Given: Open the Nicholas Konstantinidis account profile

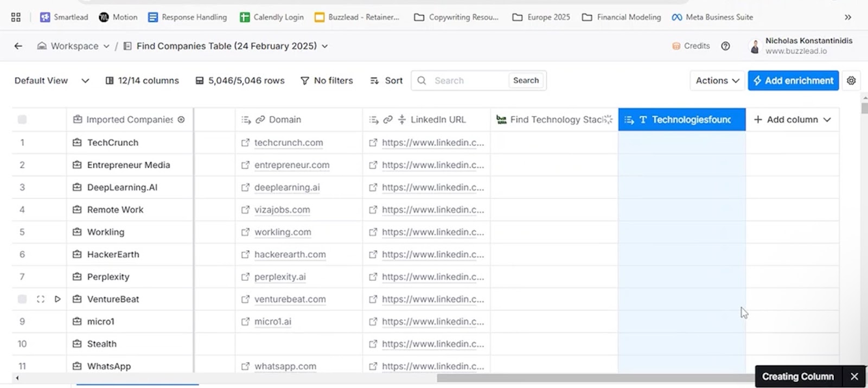Looking at the screenshot, I should pos(801,46).
